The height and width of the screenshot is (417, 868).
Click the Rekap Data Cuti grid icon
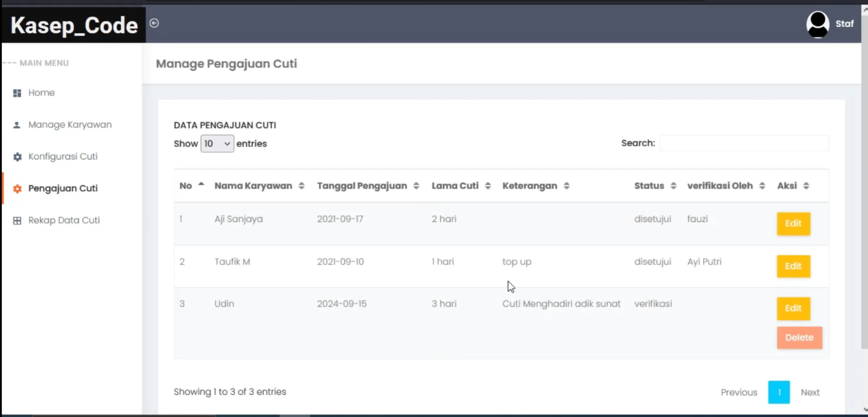click(17, 221)
